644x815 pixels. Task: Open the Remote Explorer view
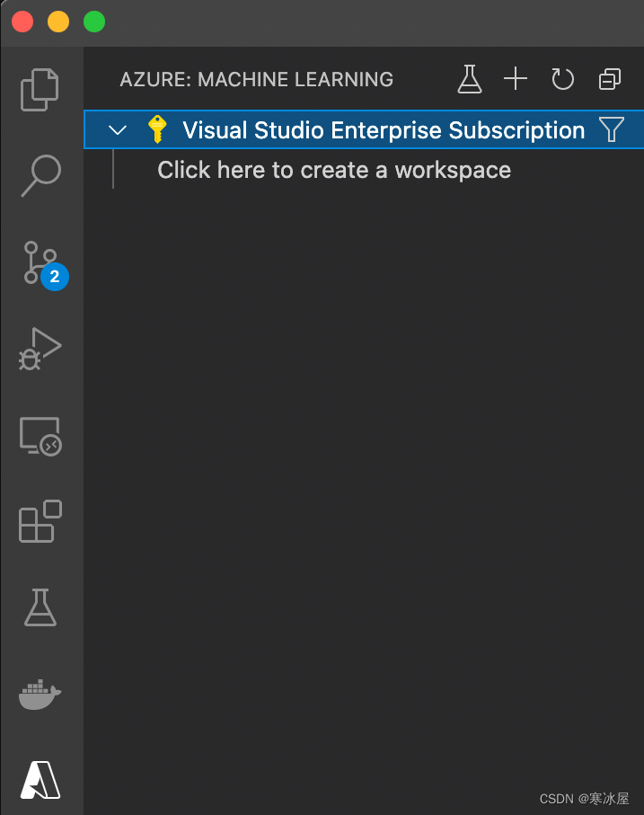click(x=40, y=436)
